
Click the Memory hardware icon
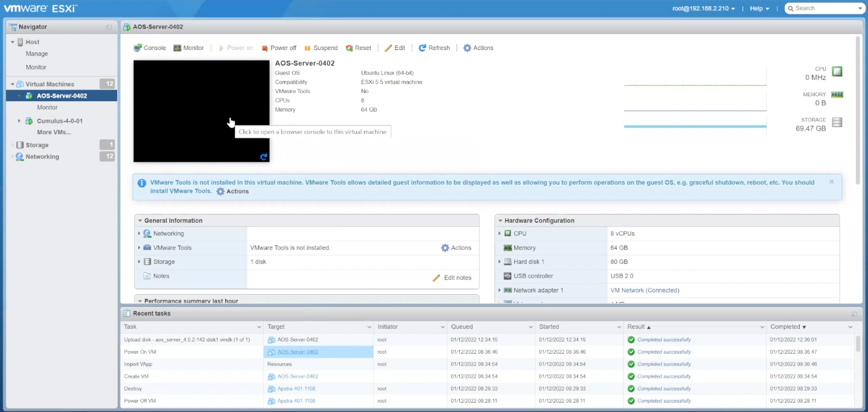coord(508,248)
